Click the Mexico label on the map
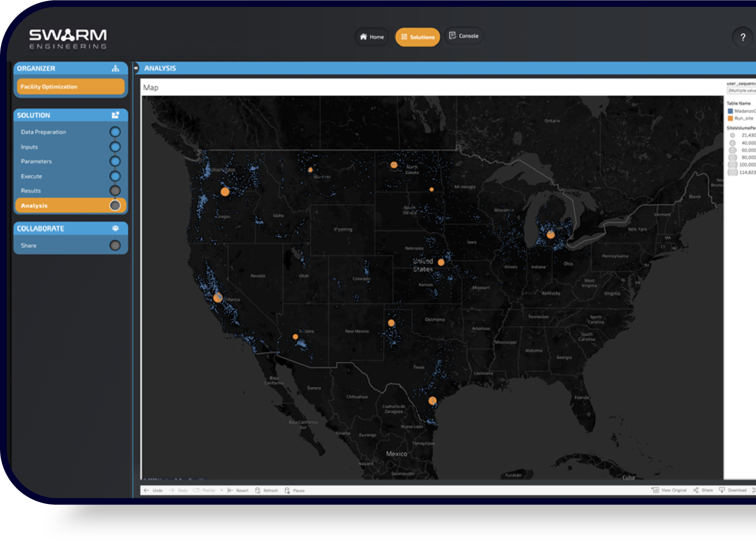The height and width of the screenshot is (544, 756). (x=396, y=454)
